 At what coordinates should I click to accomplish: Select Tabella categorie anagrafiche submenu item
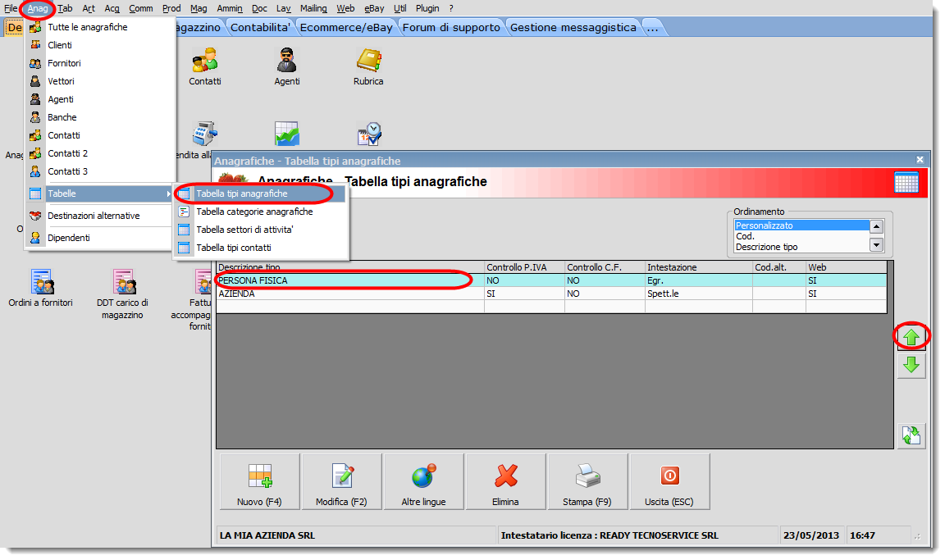tap(260, 212)
